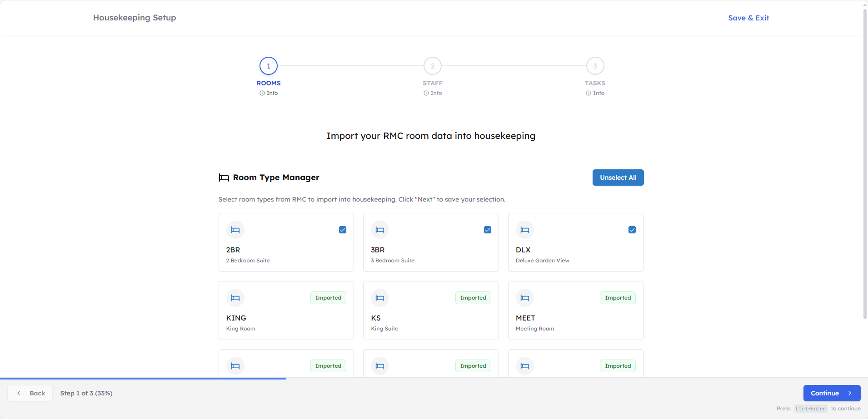
Task: Jump to step 2 STAFF circle
Action: pos(433,66)
